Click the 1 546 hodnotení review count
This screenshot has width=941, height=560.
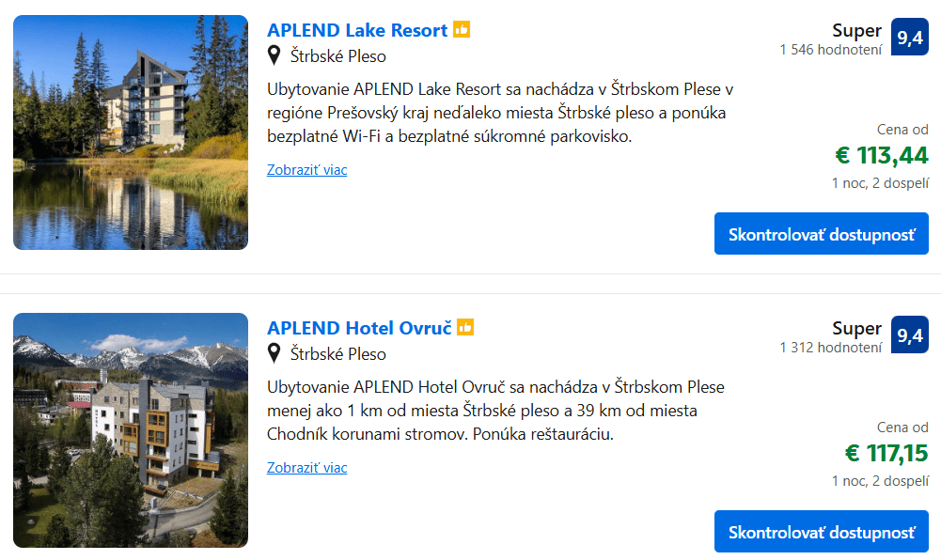coord(834,51)
